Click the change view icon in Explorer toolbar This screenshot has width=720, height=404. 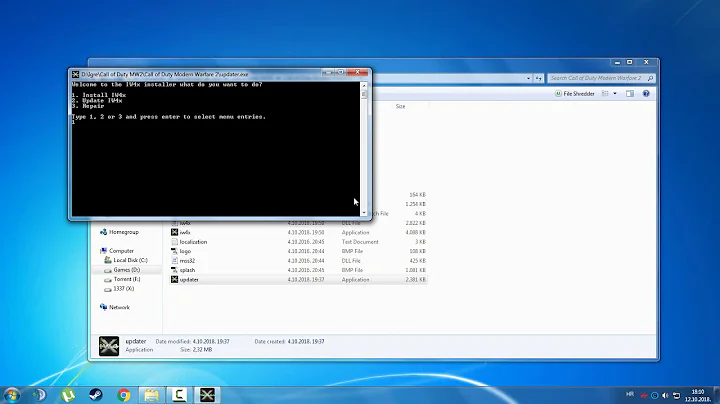tap(605, 94)
